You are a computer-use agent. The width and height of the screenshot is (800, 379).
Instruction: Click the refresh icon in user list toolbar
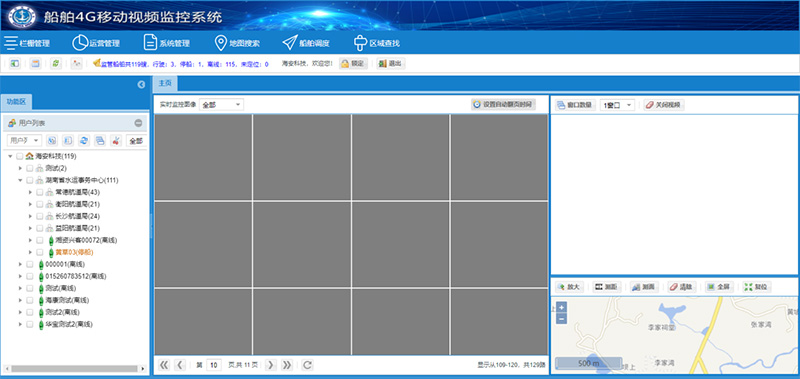click(x=84, y=141)
